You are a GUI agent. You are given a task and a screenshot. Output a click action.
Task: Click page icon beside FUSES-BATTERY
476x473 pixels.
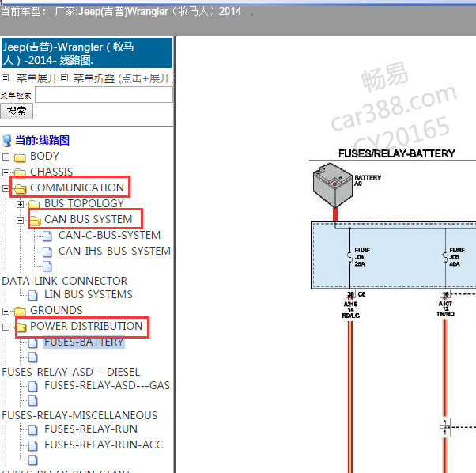point(32,342)
